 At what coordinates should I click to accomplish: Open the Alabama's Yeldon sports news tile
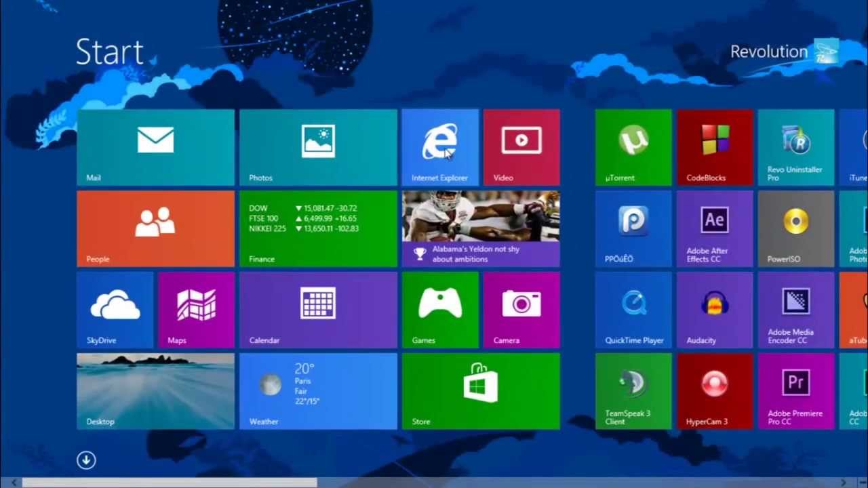click(481, 228)
